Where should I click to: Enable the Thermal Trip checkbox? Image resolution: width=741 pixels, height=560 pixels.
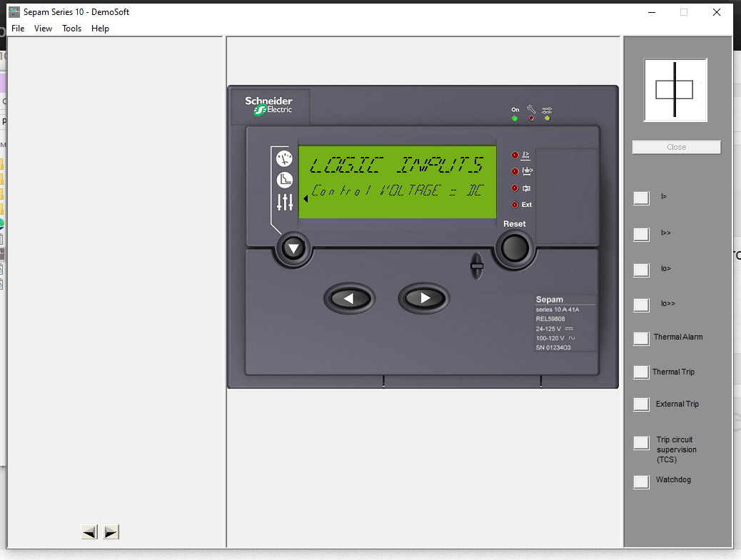(x=641, y=372)
